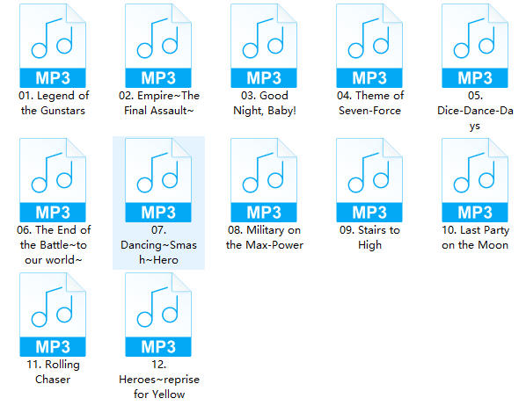This screenshot has height=420, width=526.
Task: Click the file name text '01. Legend of the Gunstars'
Action: tap(54, 103)
